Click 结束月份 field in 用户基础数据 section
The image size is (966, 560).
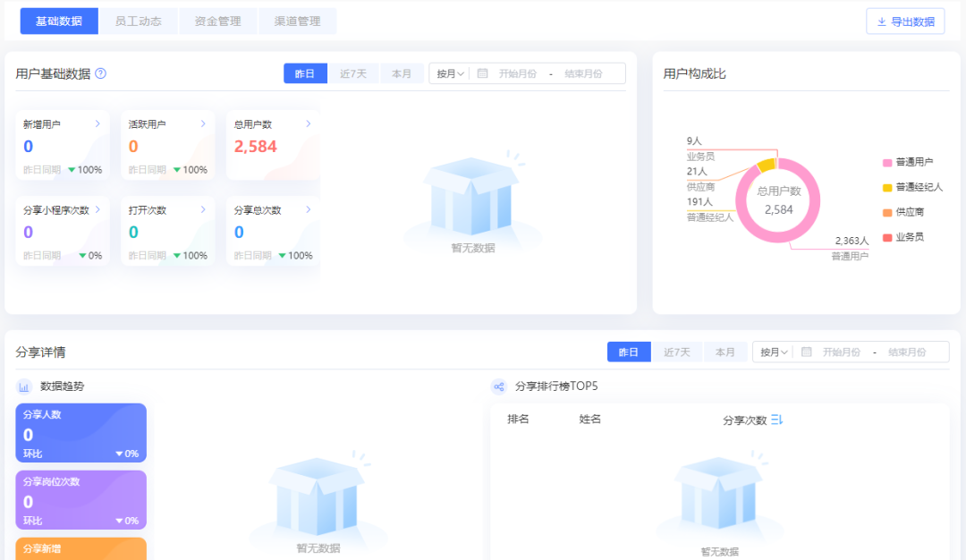(583, 73)
